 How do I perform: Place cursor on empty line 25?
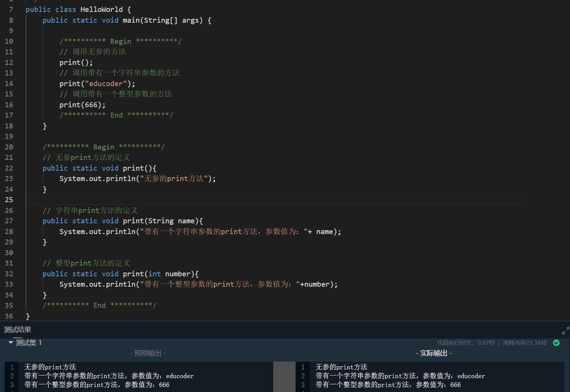[x=276, y=200]
